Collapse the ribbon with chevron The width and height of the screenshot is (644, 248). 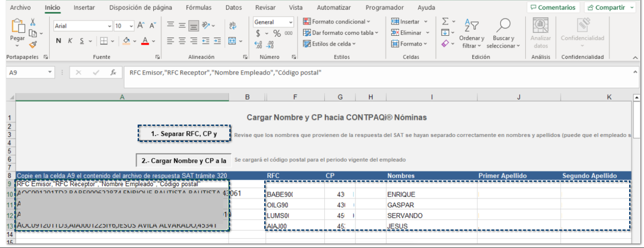coord(635,58)
